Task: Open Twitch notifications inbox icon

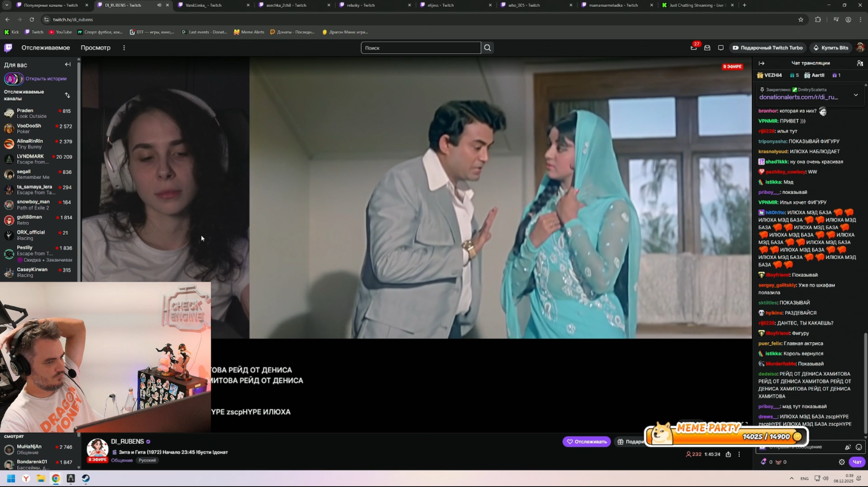Action: coord(707,48)
